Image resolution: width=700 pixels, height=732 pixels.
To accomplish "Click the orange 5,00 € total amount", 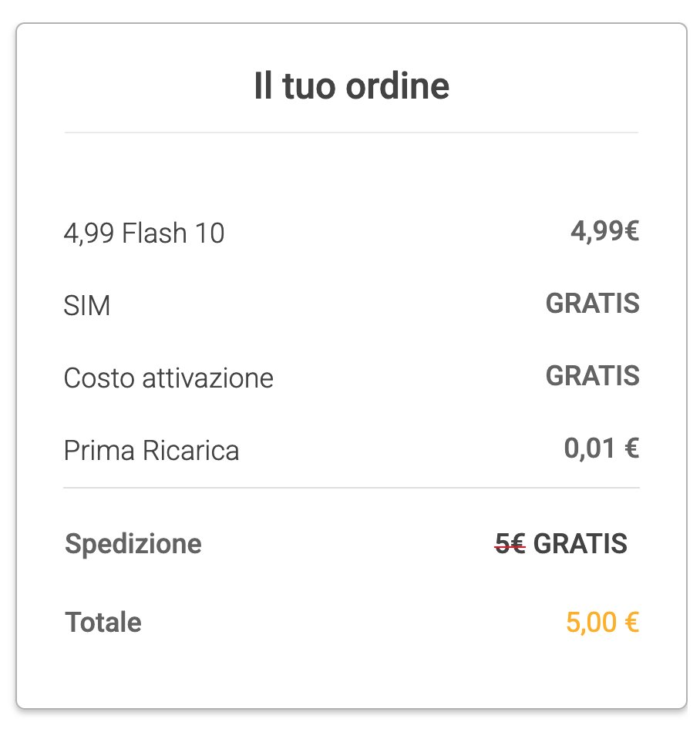I will tap(602, 622).
